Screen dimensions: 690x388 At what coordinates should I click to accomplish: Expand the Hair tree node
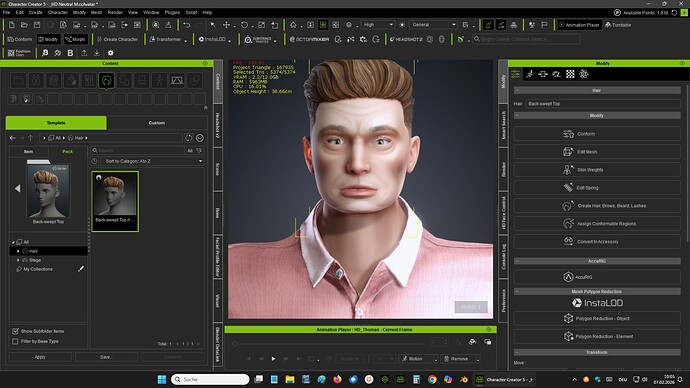[x=18, y=251]
